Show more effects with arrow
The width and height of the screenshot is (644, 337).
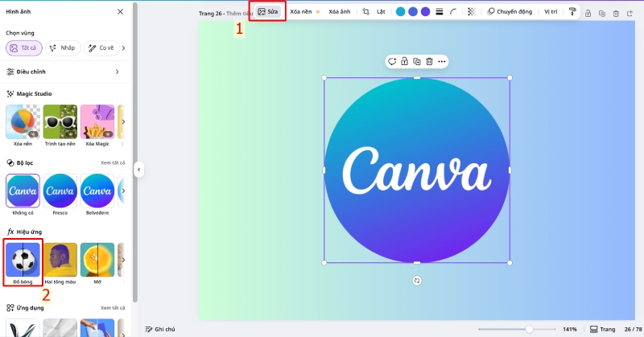(123, 260)
